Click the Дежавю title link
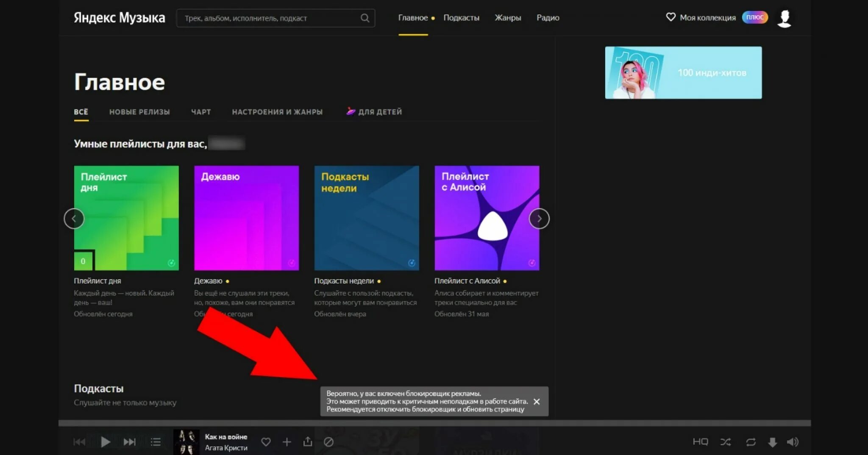This screenshot has height=455, width=868. point(208,280)
